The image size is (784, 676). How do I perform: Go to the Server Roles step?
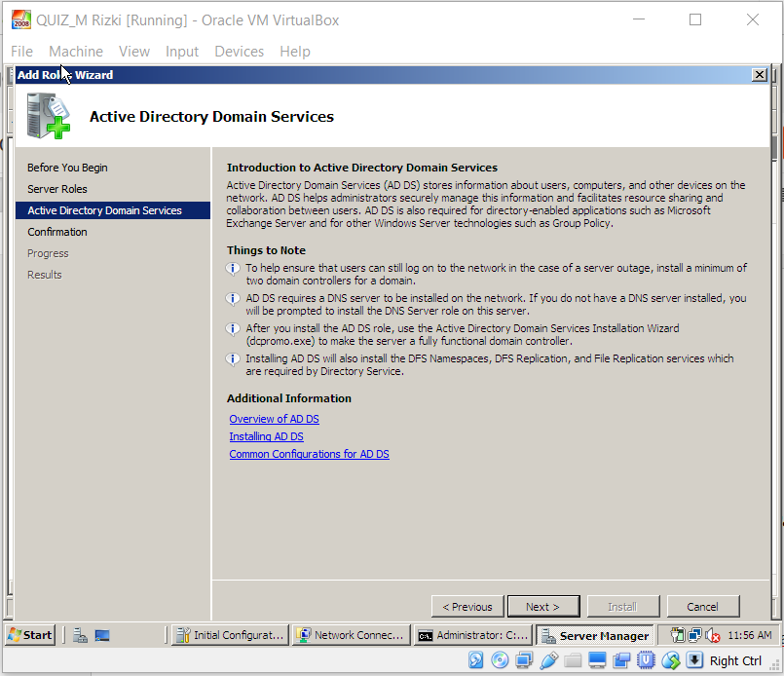[x=57, y=189]
